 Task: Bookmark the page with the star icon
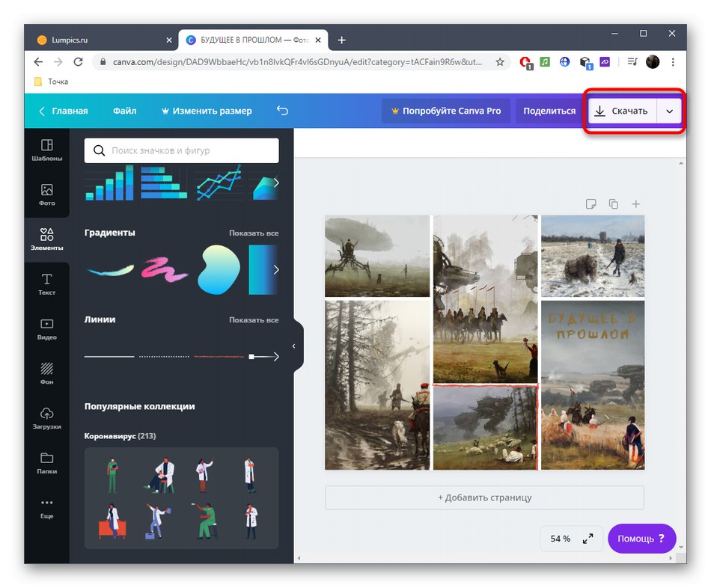[x=500, y=61]
